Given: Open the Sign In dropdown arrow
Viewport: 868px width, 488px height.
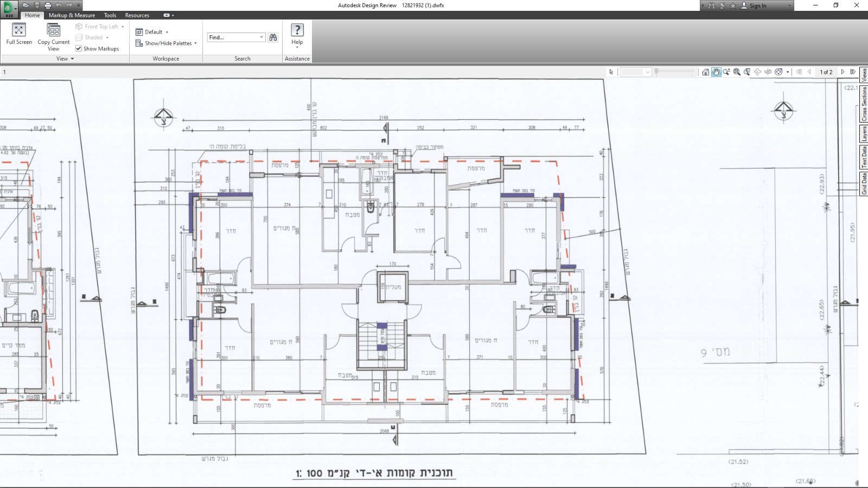Looking at the screenshot, I should click(x=789, y=5).
